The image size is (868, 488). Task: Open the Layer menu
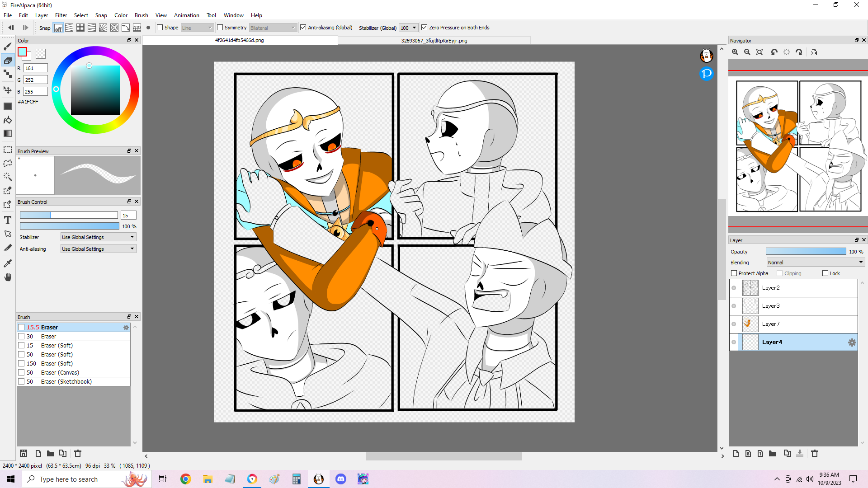tap(42, 15)
